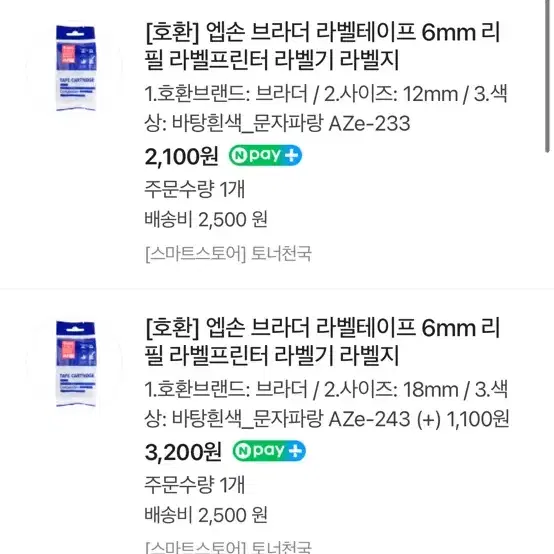Open the bottom 토너천국 smart store link
This screenshot has width=554, height=554.
pyautogui.click(x=228, y=547)
